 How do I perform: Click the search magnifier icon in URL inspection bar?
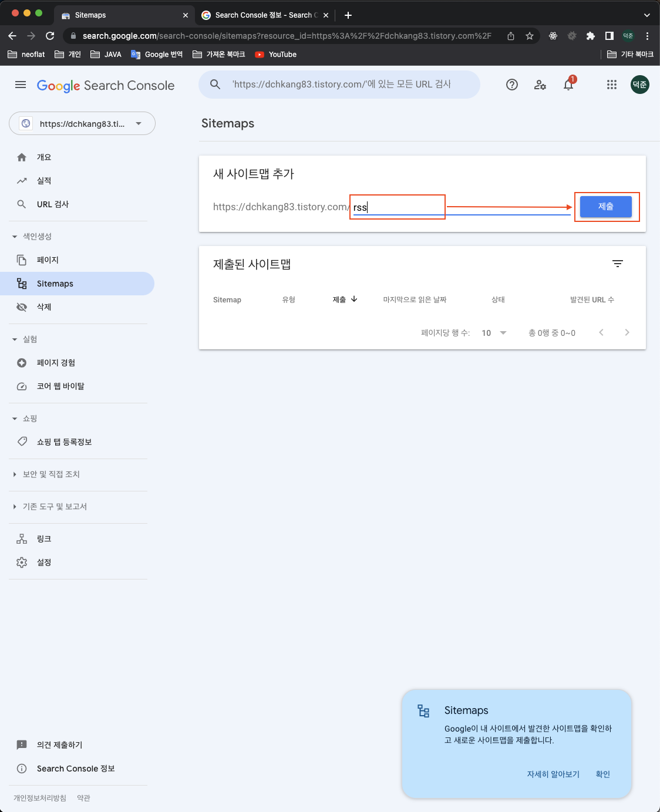215,85
